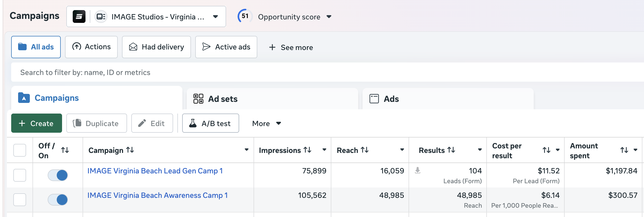Open IMAGE Virginia Beach Lead Gen Camp 1
The height and width of the screenshot is (217, 644).
click(155, 171)
